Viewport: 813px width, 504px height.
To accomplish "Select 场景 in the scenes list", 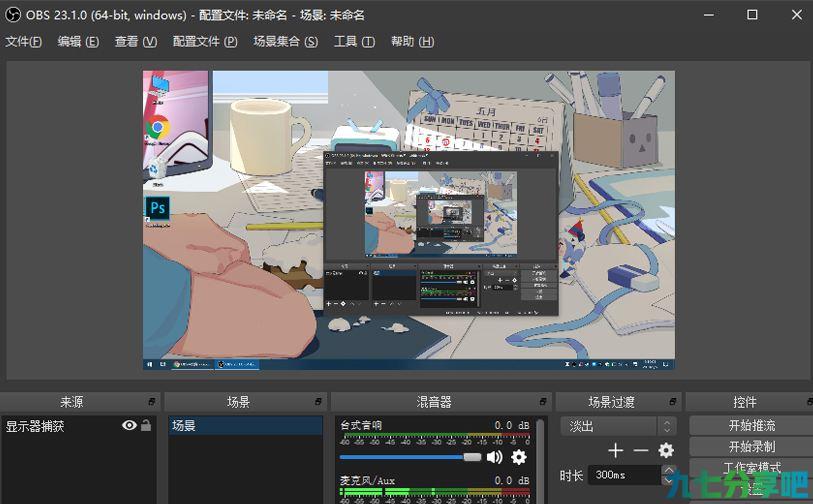I will click(245, 426).
